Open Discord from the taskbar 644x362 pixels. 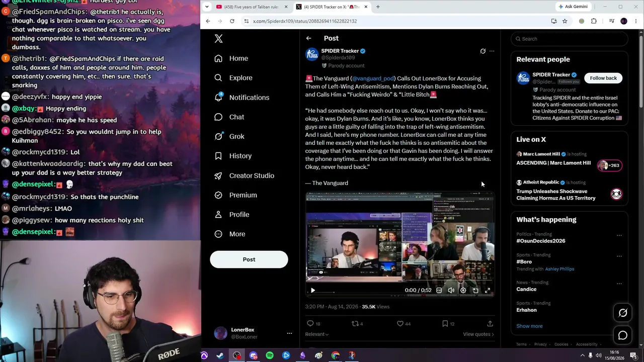[x=253, y=355]
